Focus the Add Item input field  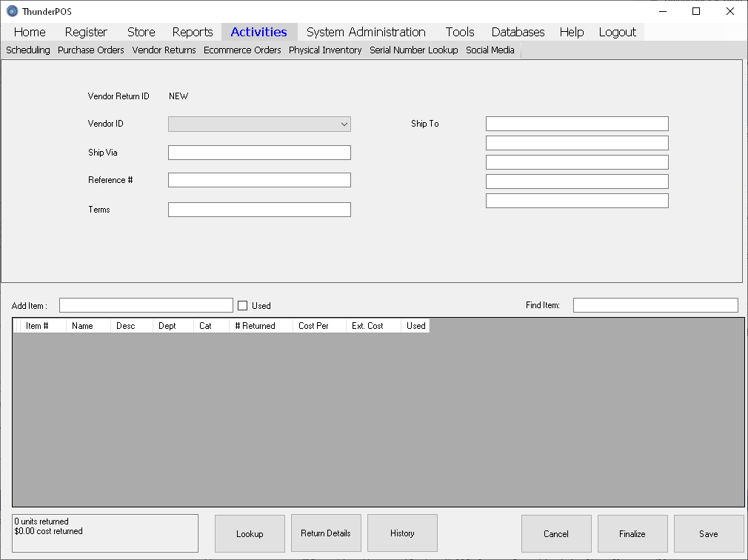click(x=146, y=305)
